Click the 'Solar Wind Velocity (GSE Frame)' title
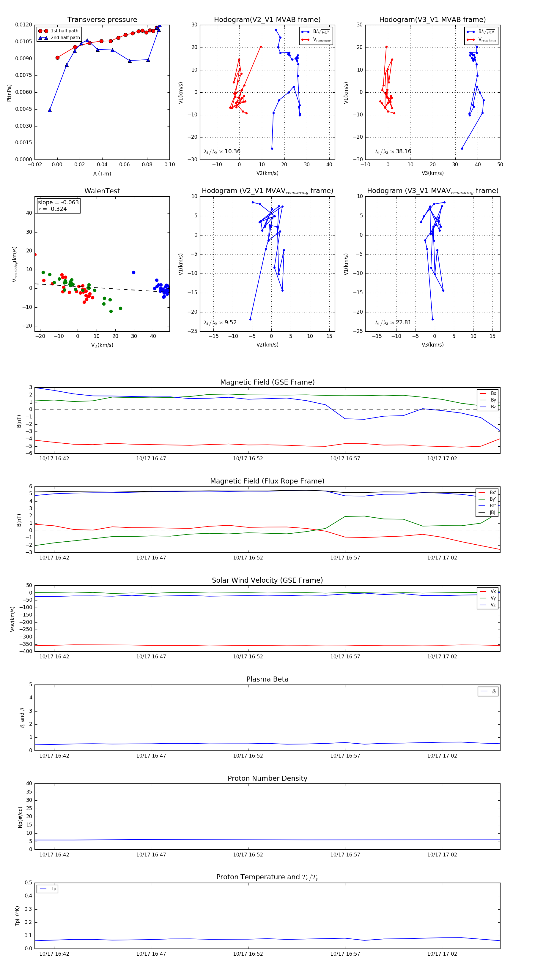The width and height of the screenshot is (535, 980). coord(267,580)
